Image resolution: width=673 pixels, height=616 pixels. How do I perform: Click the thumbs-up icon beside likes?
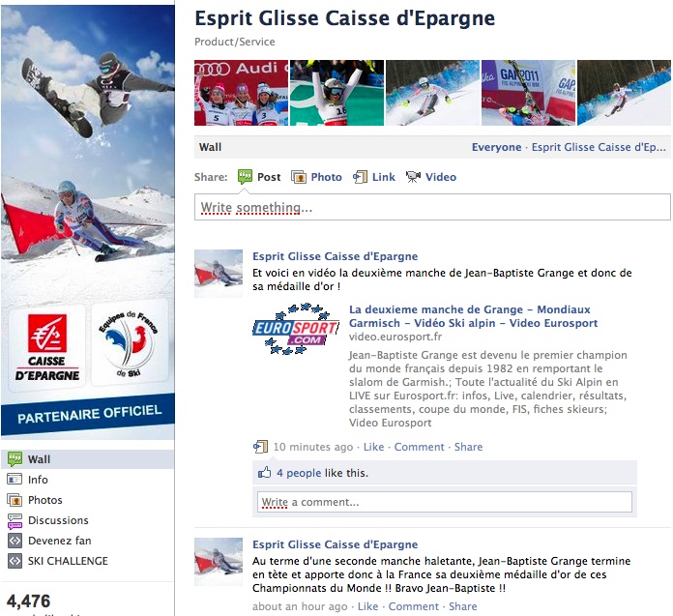click(264, 473)
